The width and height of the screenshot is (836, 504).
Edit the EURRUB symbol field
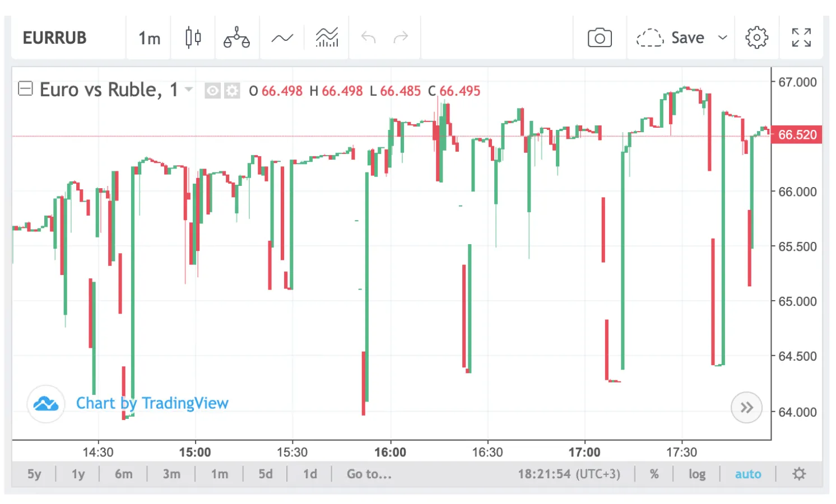pos(55,38)
